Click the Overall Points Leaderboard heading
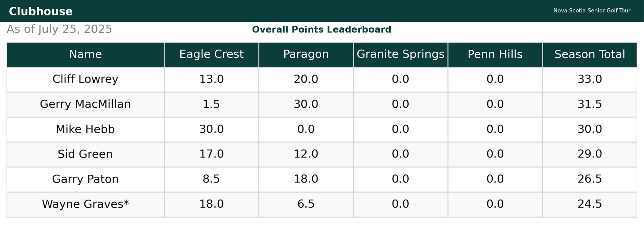This screenshot has height=233, width=644. click(x=322, y=30)
